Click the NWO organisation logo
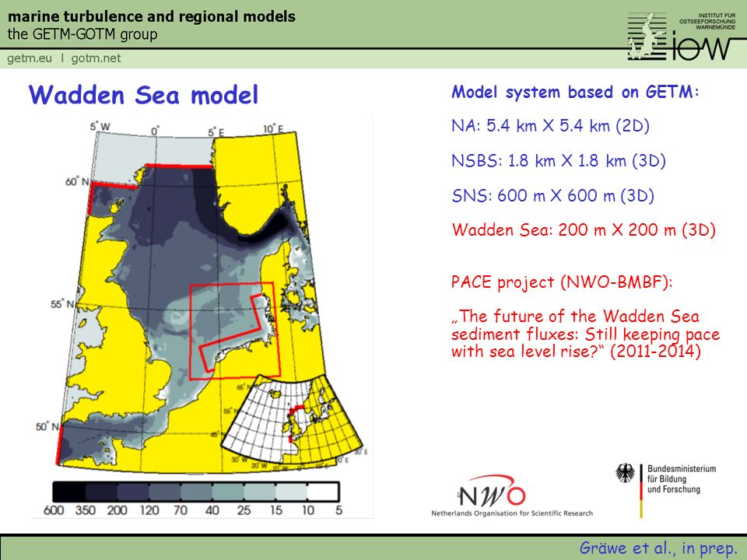The width and height of the screenshot is (747, 560). tap(492, 492)
